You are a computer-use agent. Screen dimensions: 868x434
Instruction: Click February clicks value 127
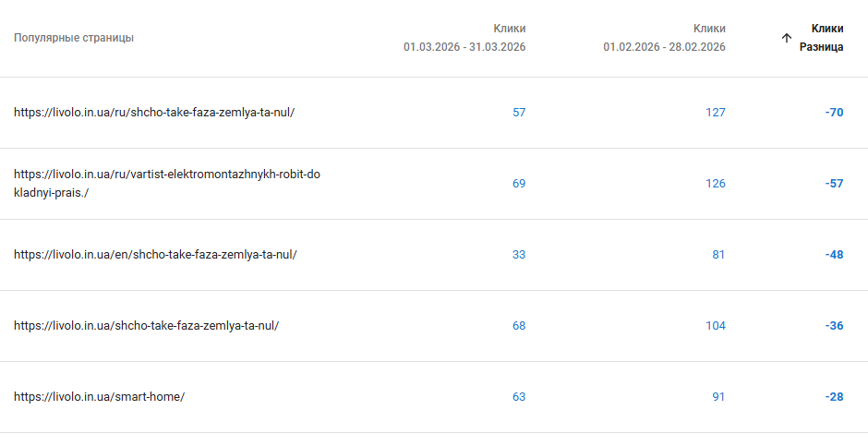click(716, 113)
